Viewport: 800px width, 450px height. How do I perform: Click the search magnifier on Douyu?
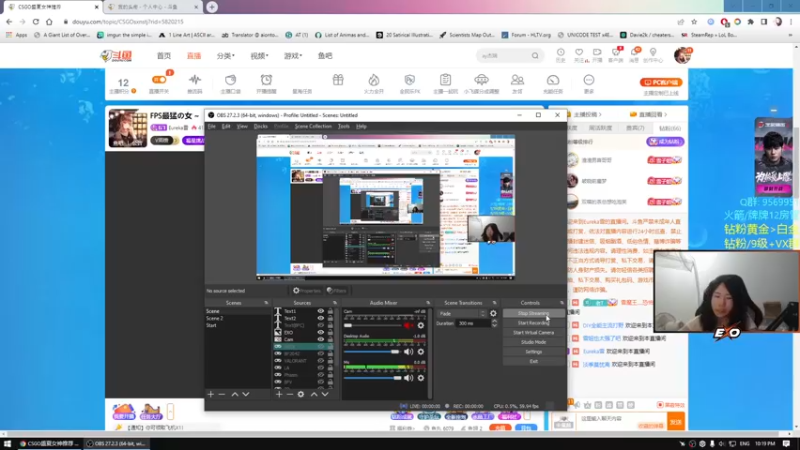(535, 56)
